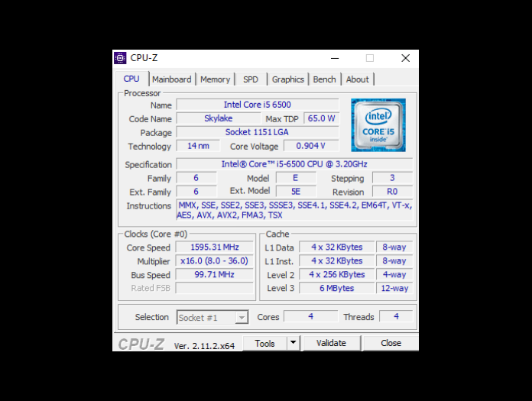Screen dimensions: 532x401
Task: Open the SPD tab
Action: 251,79
